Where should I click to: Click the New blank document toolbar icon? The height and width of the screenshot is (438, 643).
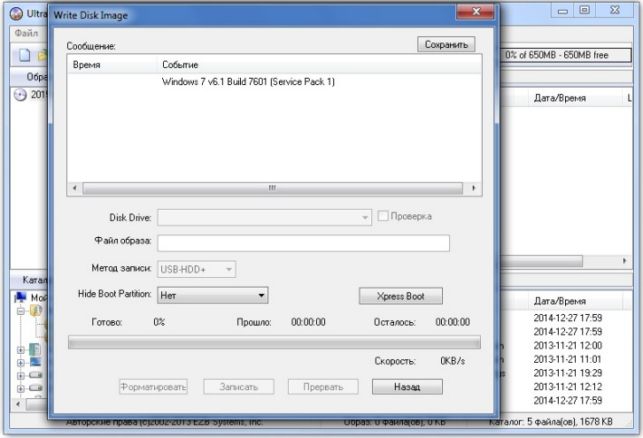tap(25, 55)
